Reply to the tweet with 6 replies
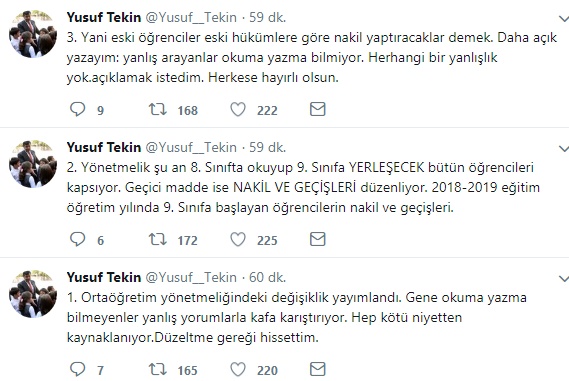569x381 pixels. tap(77, 239)
